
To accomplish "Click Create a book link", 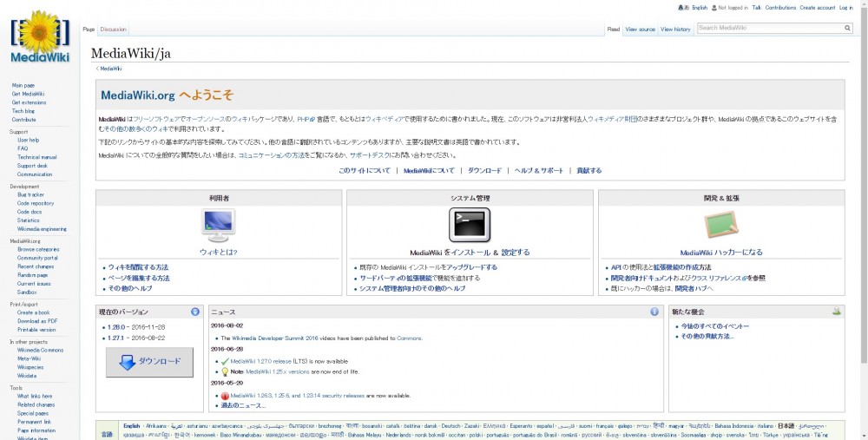I will pos(33,312).
